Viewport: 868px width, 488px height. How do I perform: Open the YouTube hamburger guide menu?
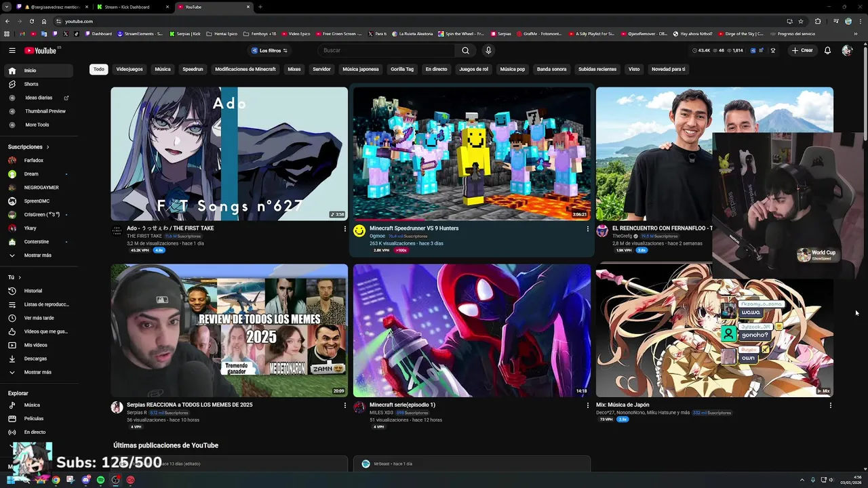pyautogui.click(x=12, y=50)
